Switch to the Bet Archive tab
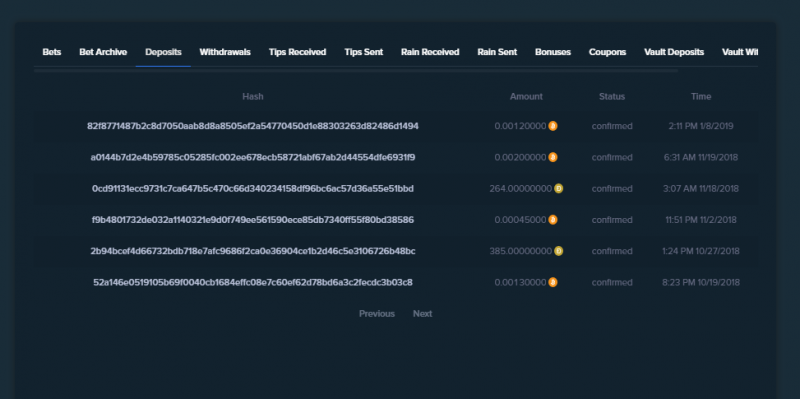This screenshot has width=800, height=399. [103, 52]
